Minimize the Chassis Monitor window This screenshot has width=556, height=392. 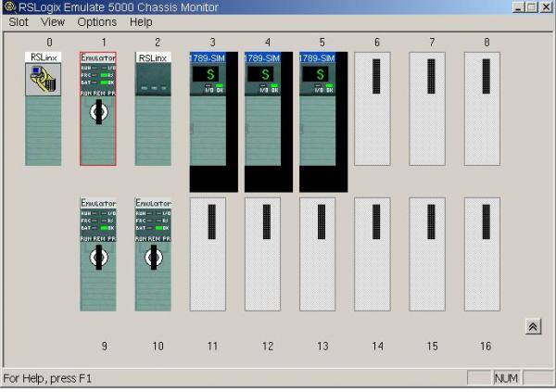pos(518,7)
